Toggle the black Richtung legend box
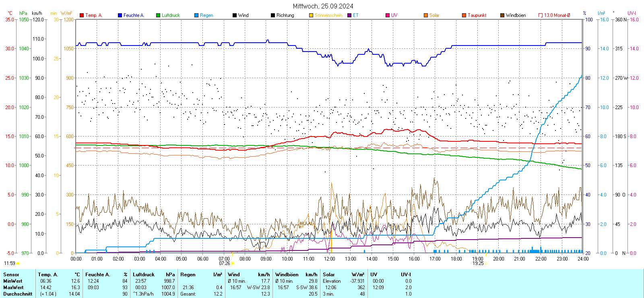The width and height of the screenshot is (644, 298). point(273,15)
